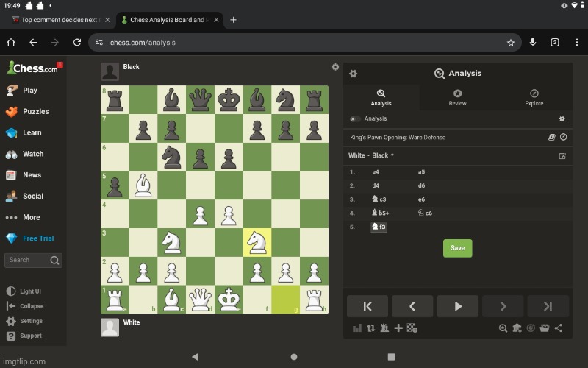This screenshot has width=588, height=368.
Task: Toggle Light UI mode
Action: (24, 291)
